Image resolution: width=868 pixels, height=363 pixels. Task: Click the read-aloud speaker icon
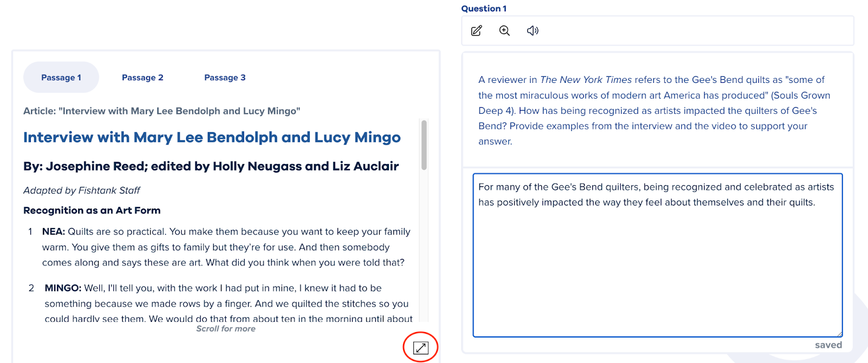pyautogui.click(x=533, y=31)
